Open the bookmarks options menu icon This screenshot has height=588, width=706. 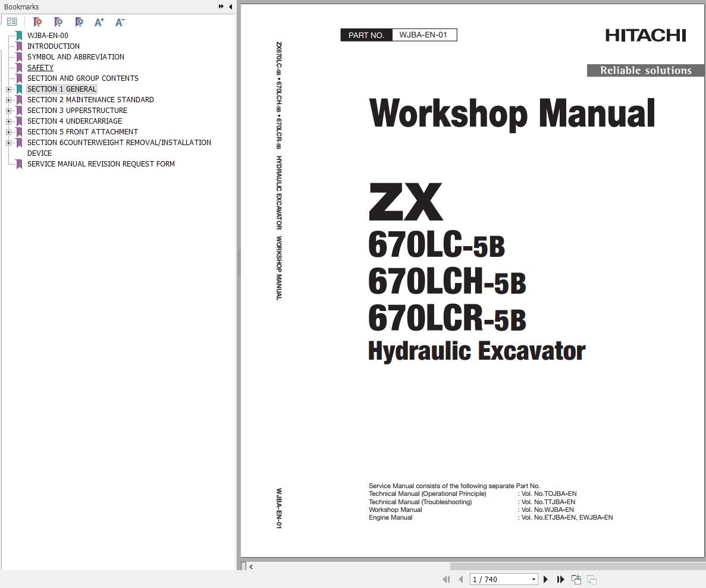12,21
